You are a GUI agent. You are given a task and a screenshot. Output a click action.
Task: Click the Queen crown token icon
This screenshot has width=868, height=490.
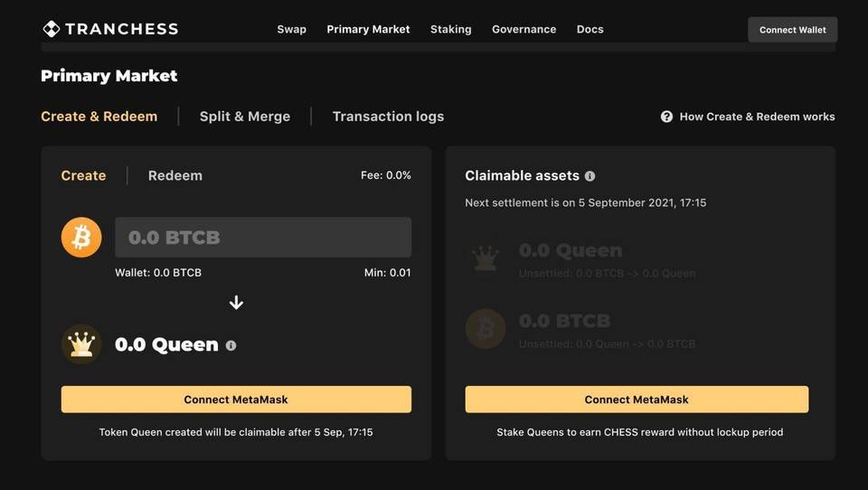coord(81,344)
